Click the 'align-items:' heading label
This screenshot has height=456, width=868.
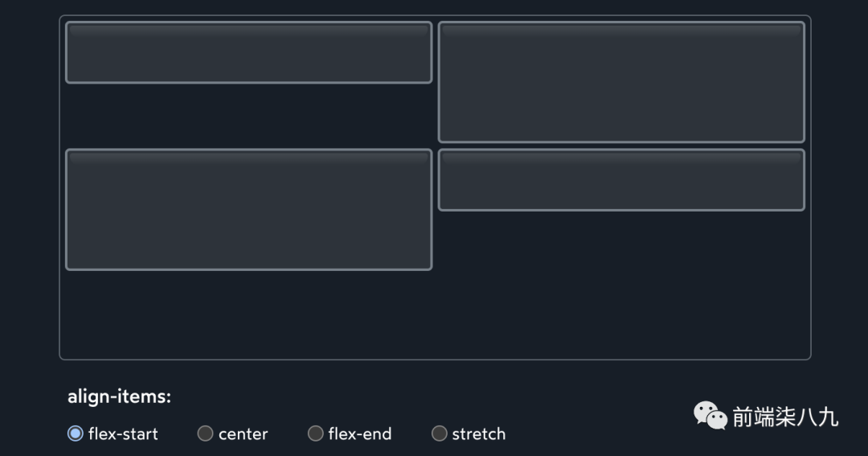tap(119, 396)
